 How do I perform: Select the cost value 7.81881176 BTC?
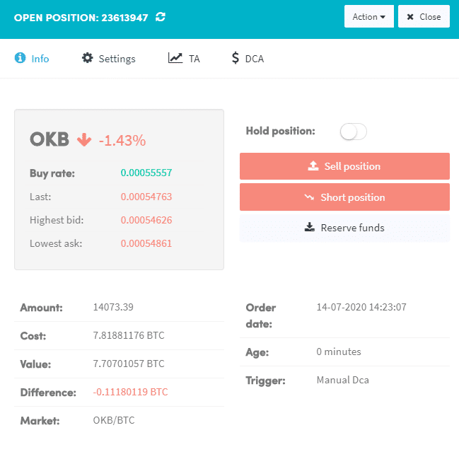[x=129, y=335]
